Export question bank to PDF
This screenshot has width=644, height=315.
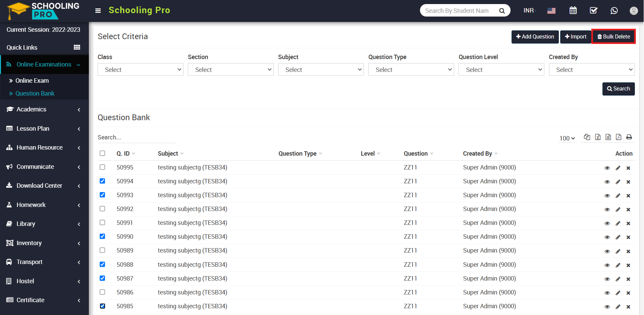click(x=619, y=137)
